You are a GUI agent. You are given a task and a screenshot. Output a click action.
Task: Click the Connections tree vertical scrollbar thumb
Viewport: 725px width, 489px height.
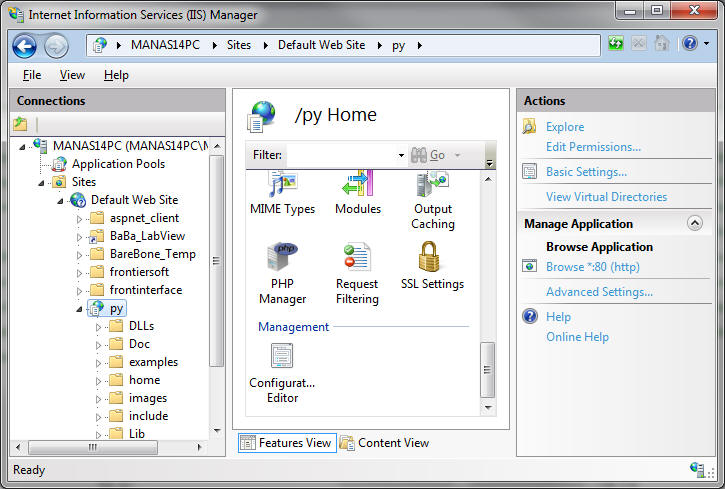[216, 261]
